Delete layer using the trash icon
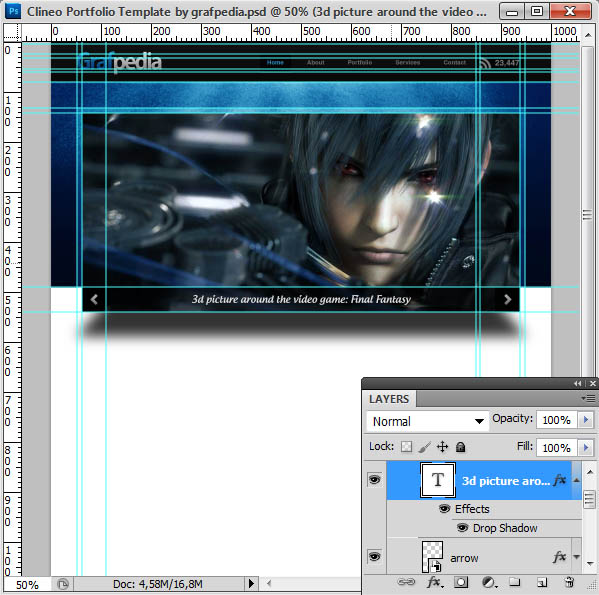Image resolution: width=599 pixels, height=595 pixels. [x=569, y=582]
